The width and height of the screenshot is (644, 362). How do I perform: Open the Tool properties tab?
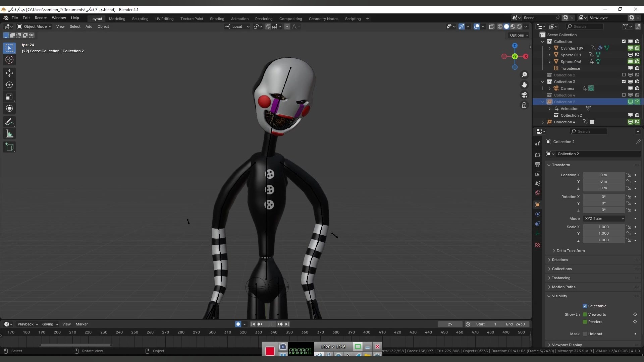coord(538,143)
